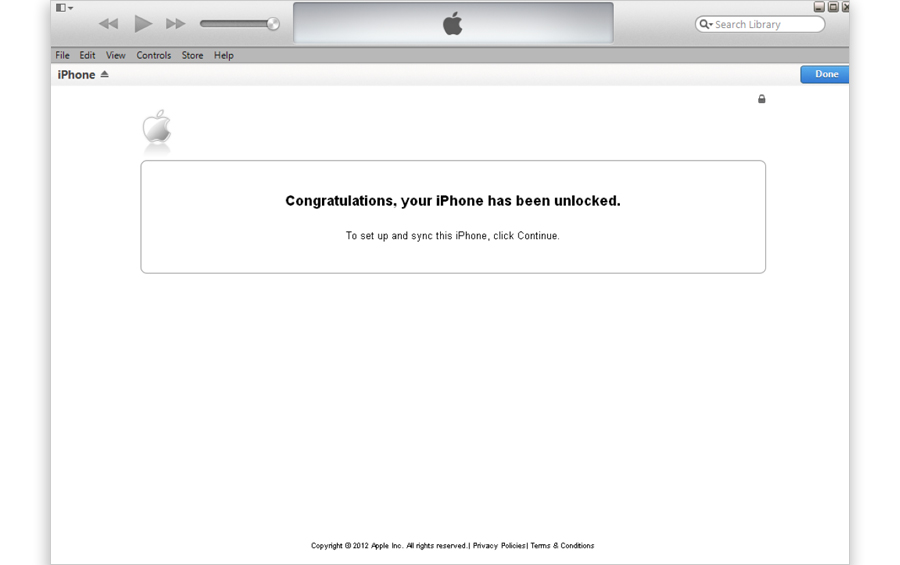Close the iTunes window
Image resolution: width=900 pixels, height=565 pixels.
point(845,7)
